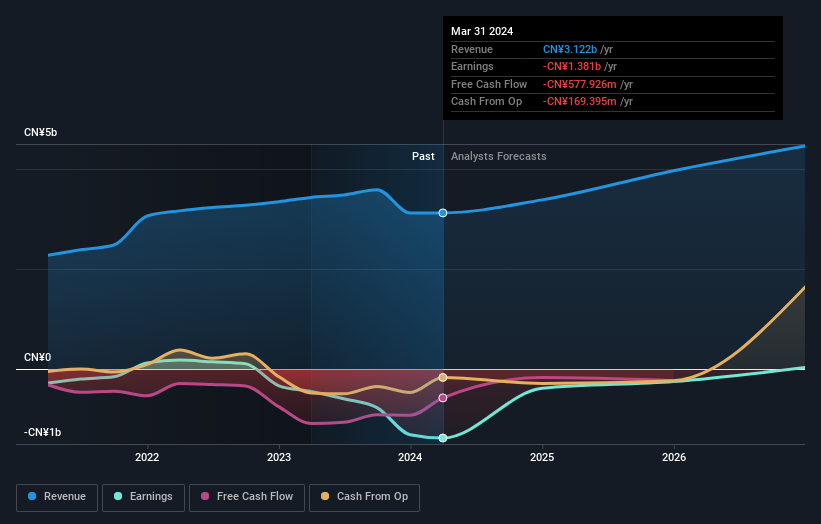
Task: Click the Past label on chart
Action: [x=423, y=157]
